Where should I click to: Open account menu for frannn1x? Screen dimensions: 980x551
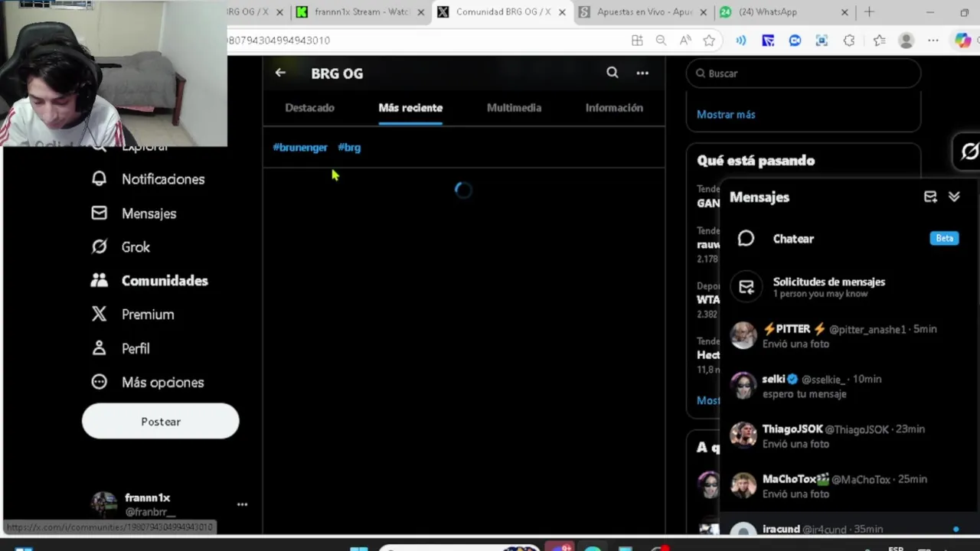click(x=242, y=504)
